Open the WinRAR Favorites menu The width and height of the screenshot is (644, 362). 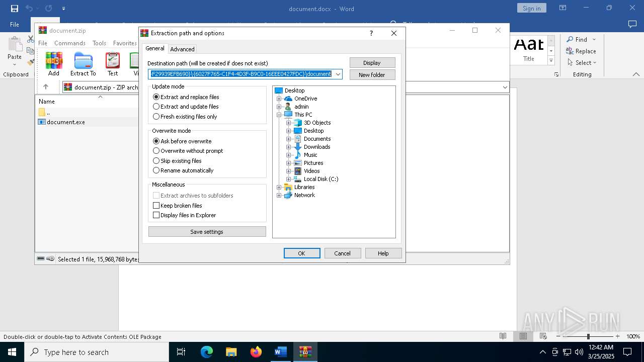[x=125, y=43]
